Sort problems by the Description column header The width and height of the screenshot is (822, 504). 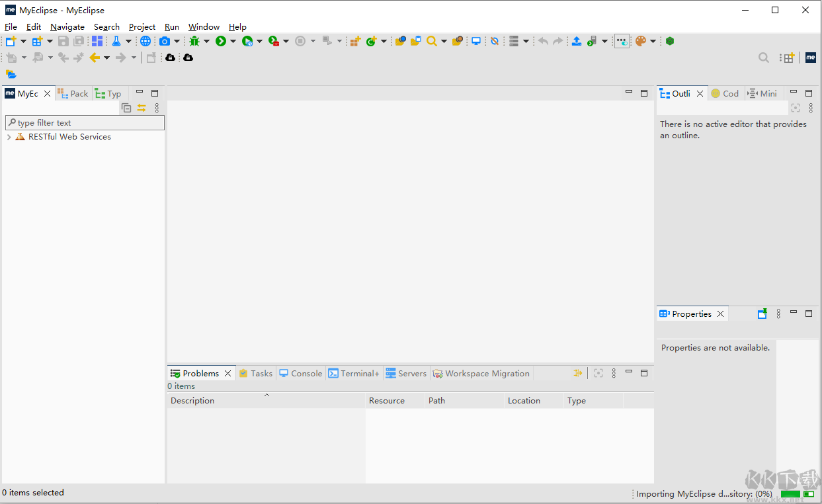[192, 401]
